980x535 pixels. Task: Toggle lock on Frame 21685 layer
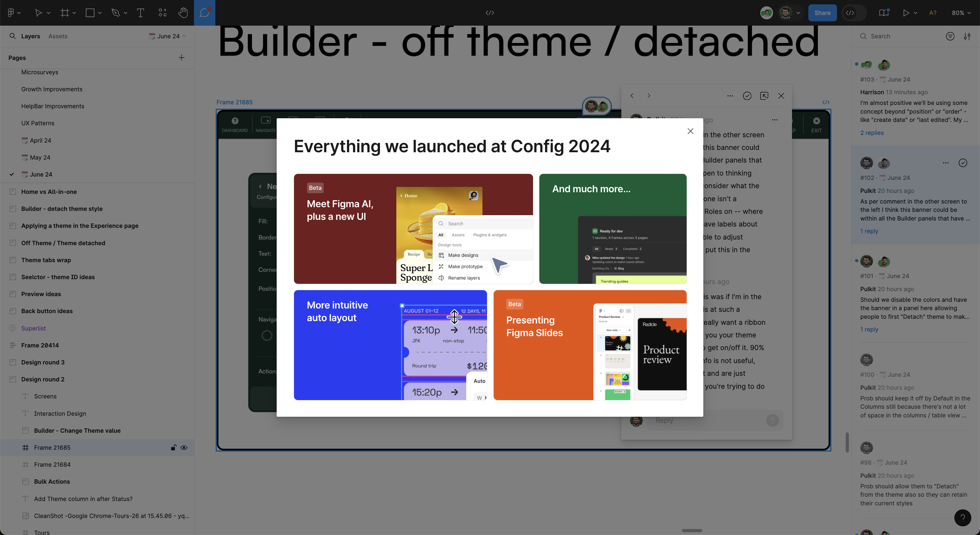[173, 447]
